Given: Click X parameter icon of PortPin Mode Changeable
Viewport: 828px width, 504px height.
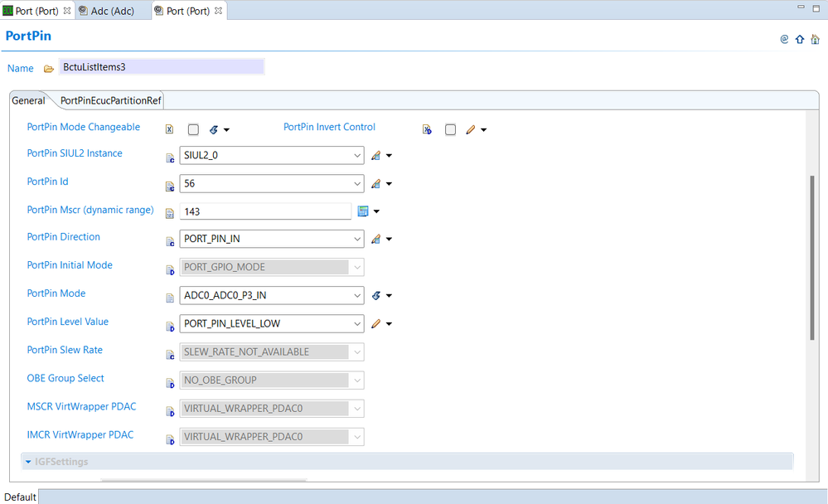Looking at the screenshot, I should pyautogui.click(x=170, y=129).
